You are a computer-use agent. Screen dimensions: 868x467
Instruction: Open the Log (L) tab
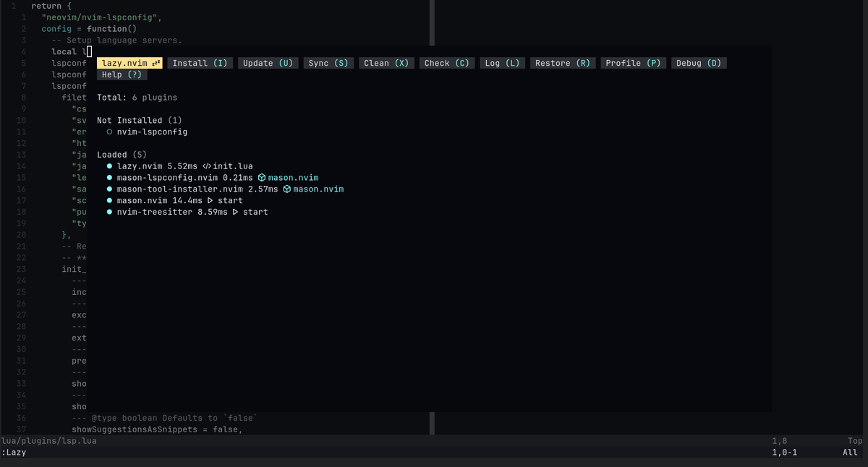coord(502,62)
